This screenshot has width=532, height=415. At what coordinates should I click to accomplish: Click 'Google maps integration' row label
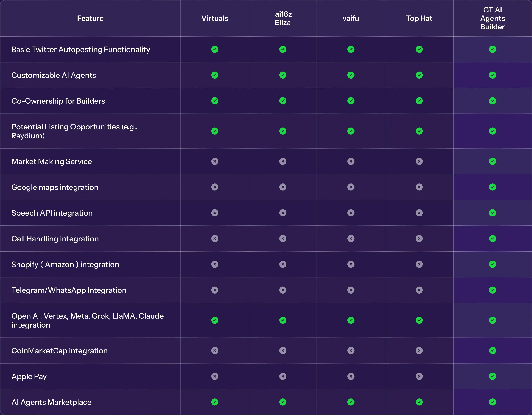pyautogui.click(x=55, y=187)
